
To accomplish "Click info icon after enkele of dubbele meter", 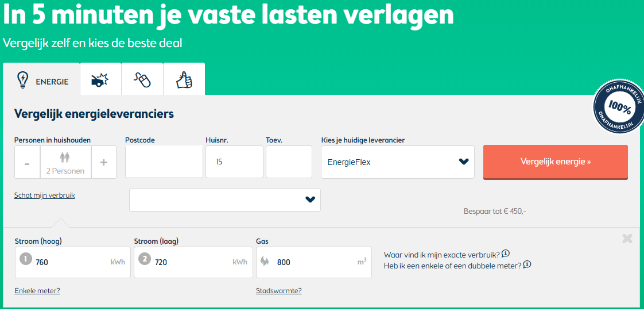I will click(x=527, y=265).
